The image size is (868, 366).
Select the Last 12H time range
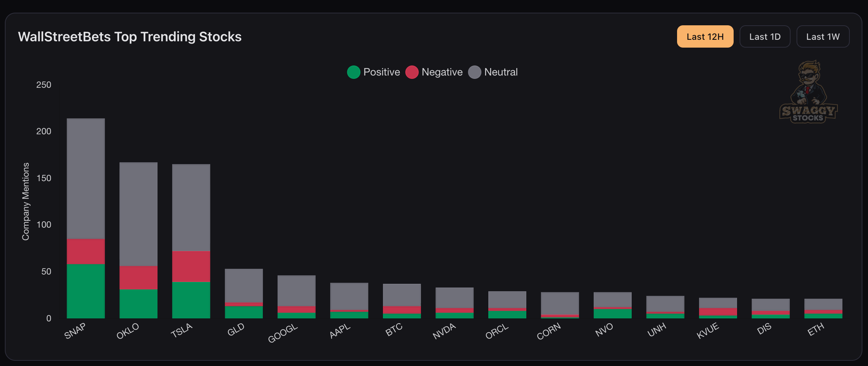705,36
